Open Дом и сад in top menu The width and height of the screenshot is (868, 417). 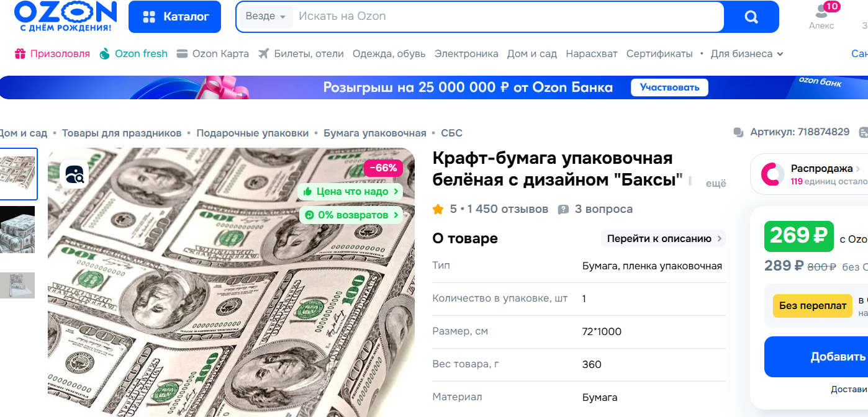pos(532,53)
